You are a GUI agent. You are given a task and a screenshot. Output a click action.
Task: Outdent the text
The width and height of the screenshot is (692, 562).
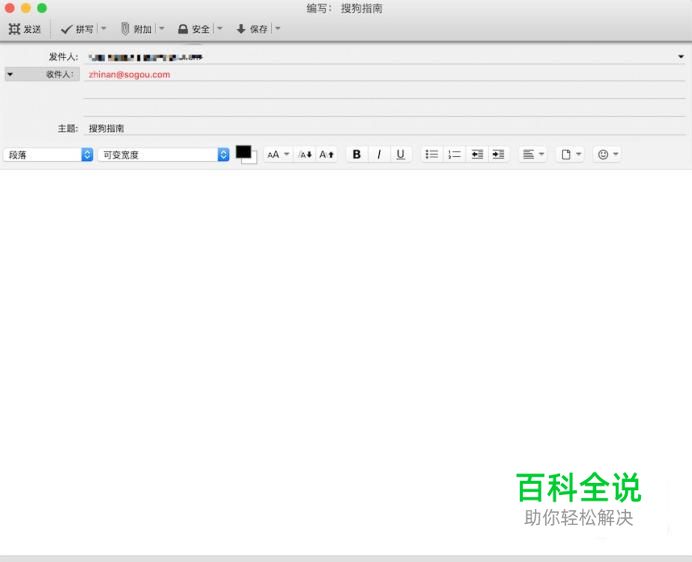(x=477, y=155)
